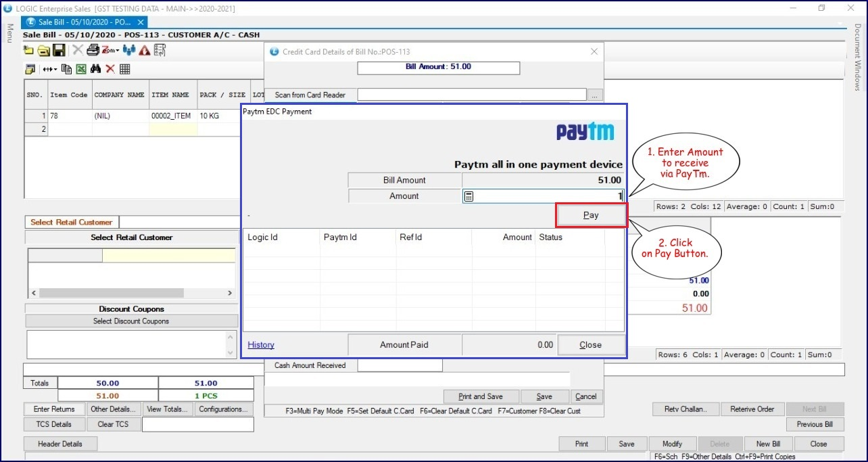Click the scroll down arrow in coupons box

pos(231,352)
